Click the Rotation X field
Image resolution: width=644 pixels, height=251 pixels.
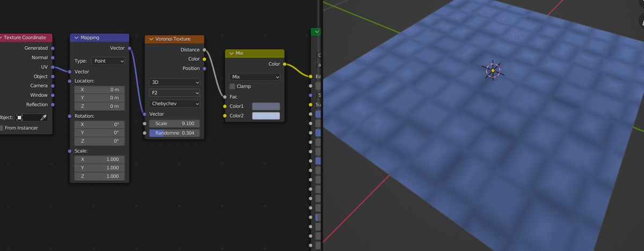coord(99,124)
